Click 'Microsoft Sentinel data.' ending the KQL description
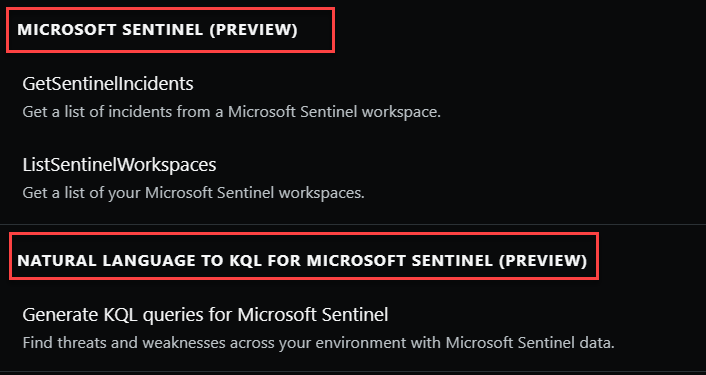The width and height of the screenshot is (706, 375). tap(530, 343)
